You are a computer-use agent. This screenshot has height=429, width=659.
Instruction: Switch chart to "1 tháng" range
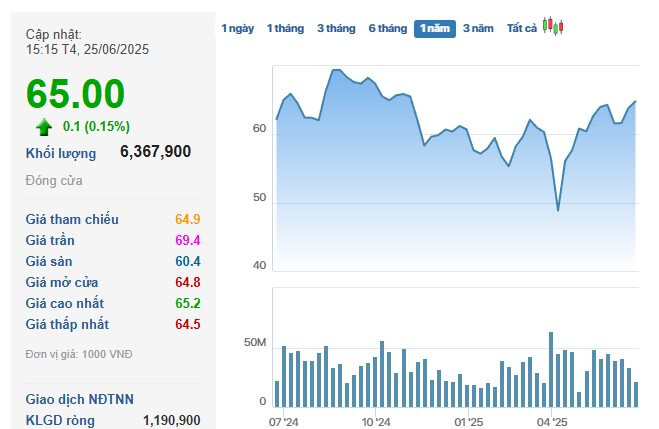click(x=285, y=29)
